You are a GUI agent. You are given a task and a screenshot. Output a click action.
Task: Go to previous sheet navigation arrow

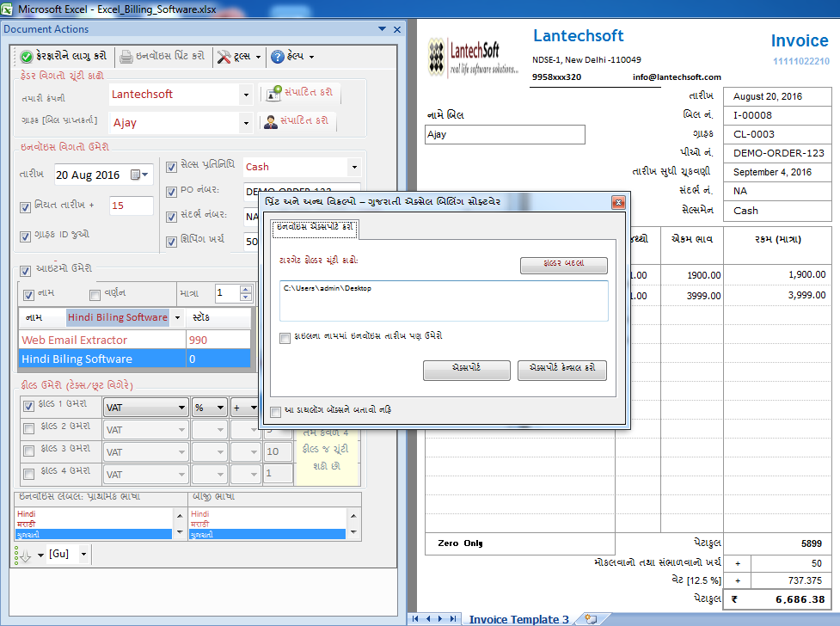[x=428, y=619]
